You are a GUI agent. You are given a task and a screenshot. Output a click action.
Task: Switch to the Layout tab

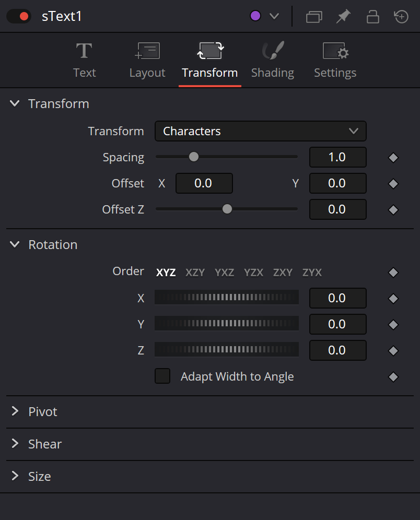pyautogui.click(x=147, y=61)
